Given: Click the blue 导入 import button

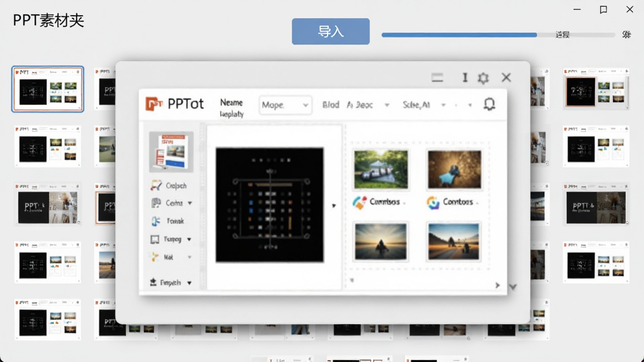Looking at the screenshot, I should [331, 31].
